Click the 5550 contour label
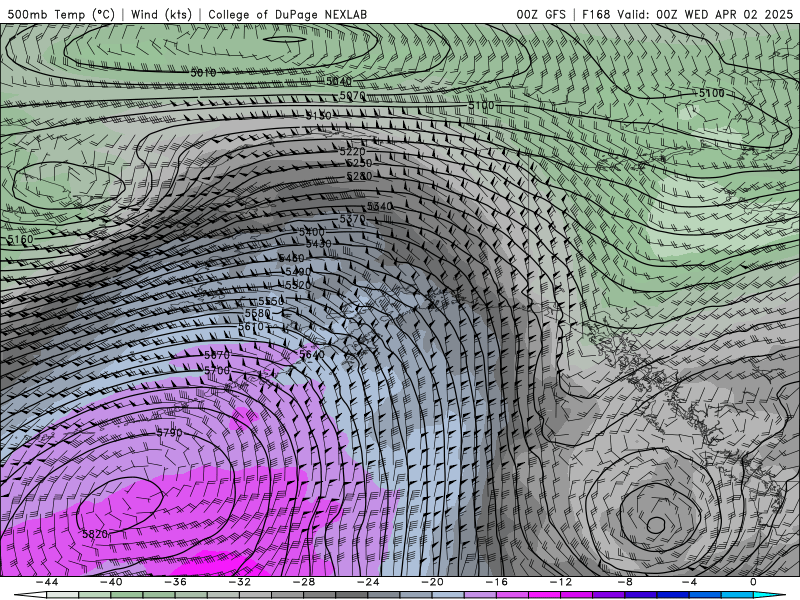The image size is (800, 600). (x=271, y=302)
